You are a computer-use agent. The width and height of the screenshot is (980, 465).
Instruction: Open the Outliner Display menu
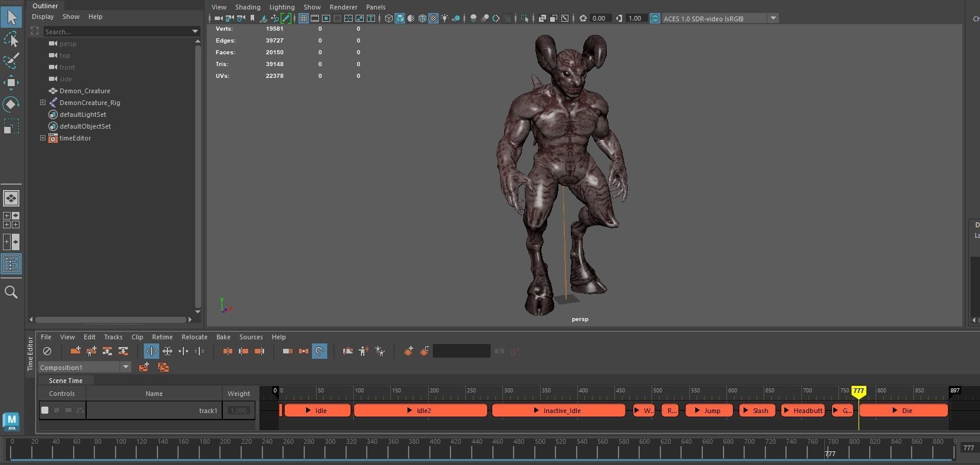42,17
